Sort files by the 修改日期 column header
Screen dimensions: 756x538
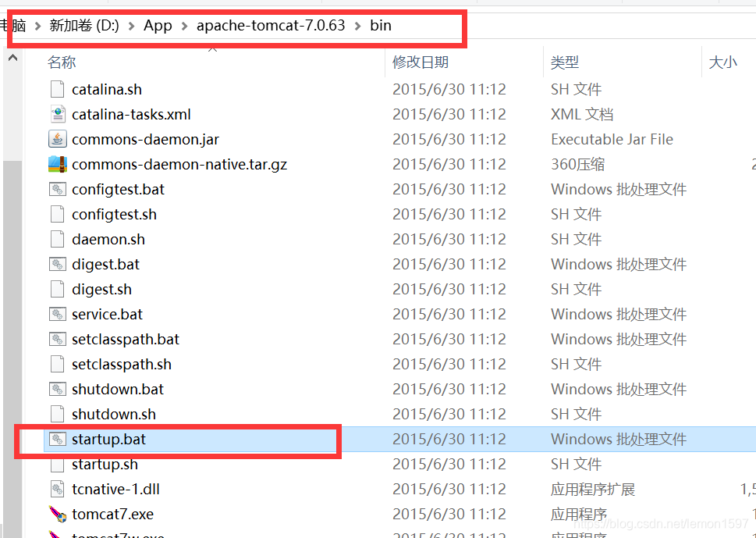pyautogui.click(x=421, y=62)
